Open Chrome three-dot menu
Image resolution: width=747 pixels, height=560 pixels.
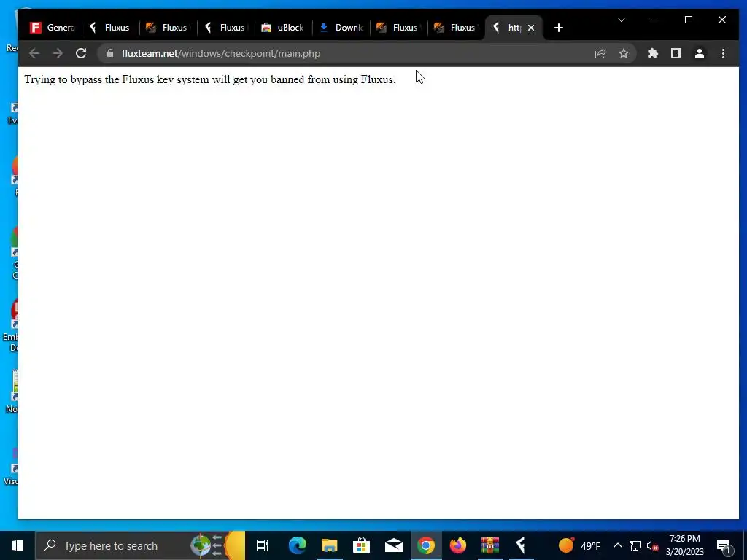click(723, 53)
